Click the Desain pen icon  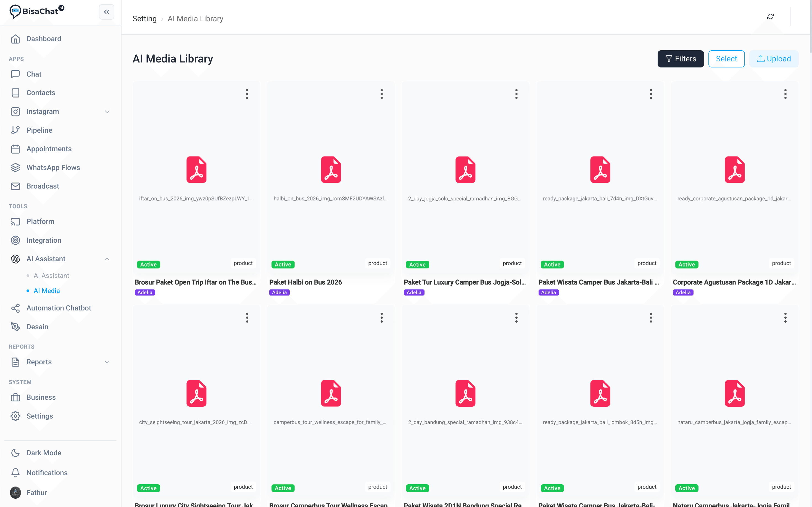click(x=15, y=326)
